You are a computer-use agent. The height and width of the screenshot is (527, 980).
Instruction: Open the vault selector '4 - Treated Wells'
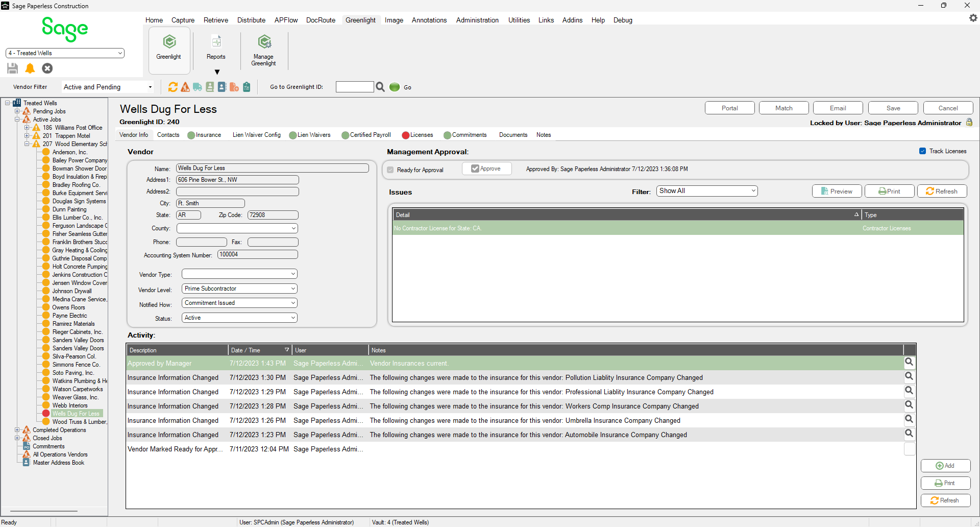[65, 53]
